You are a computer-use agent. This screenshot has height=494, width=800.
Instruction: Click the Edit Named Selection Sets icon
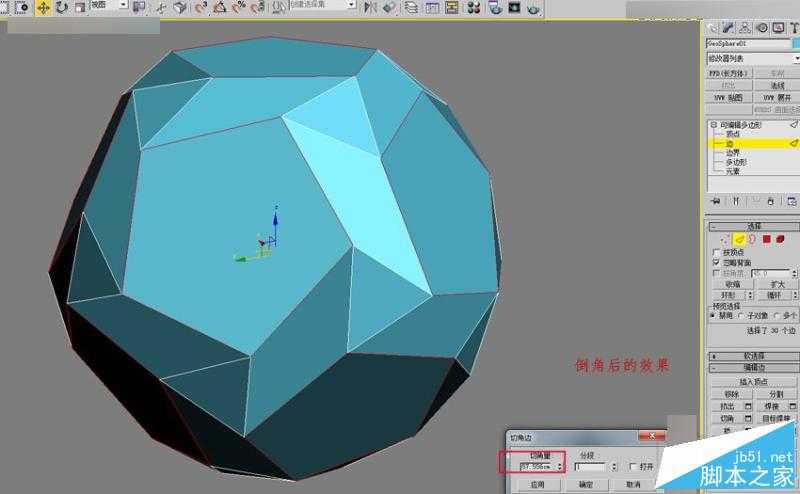click(x=279, y=7)
